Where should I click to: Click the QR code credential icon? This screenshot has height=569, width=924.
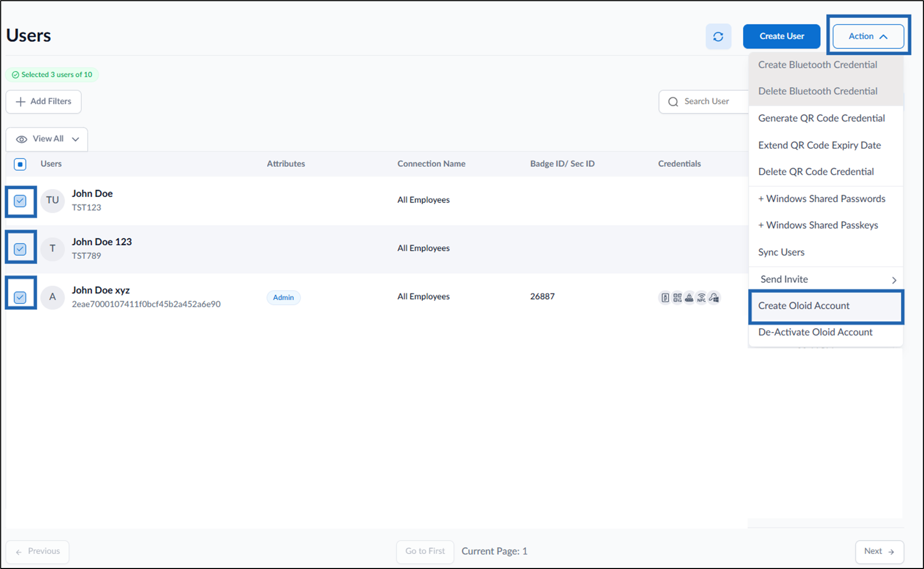point(677,298)
